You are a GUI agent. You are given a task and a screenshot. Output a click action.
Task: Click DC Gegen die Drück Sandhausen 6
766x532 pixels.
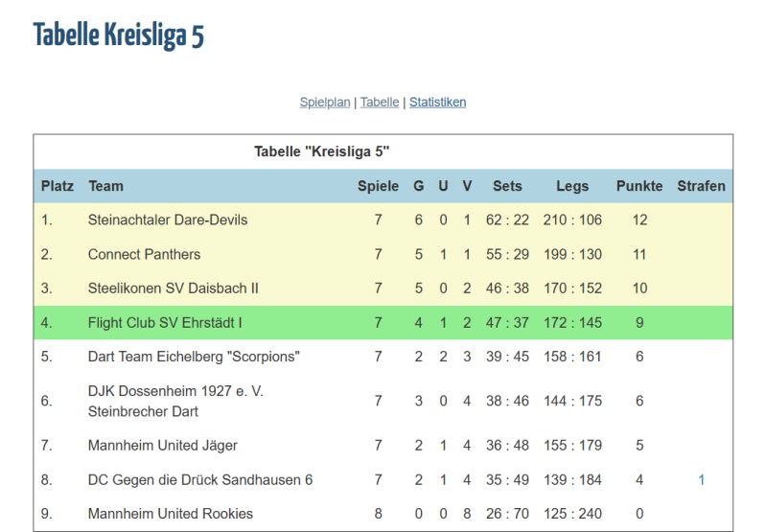point(200,479)
